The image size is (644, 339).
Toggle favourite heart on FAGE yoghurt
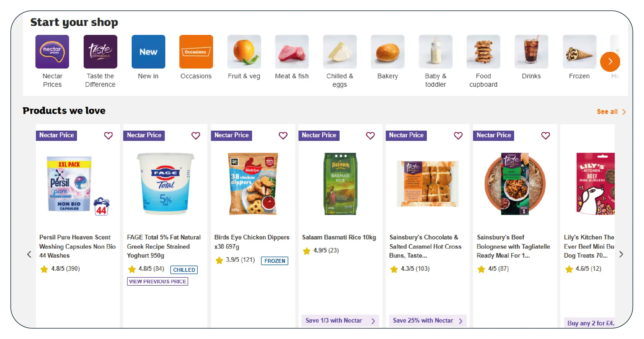[196, 135]
